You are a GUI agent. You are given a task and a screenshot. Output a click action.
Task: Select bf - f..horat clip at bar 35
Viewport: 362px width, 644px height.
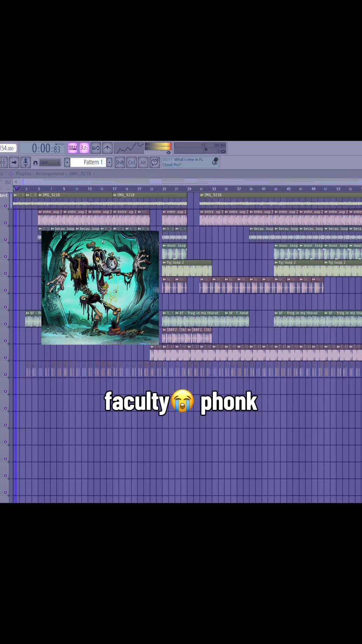[236, 319]
